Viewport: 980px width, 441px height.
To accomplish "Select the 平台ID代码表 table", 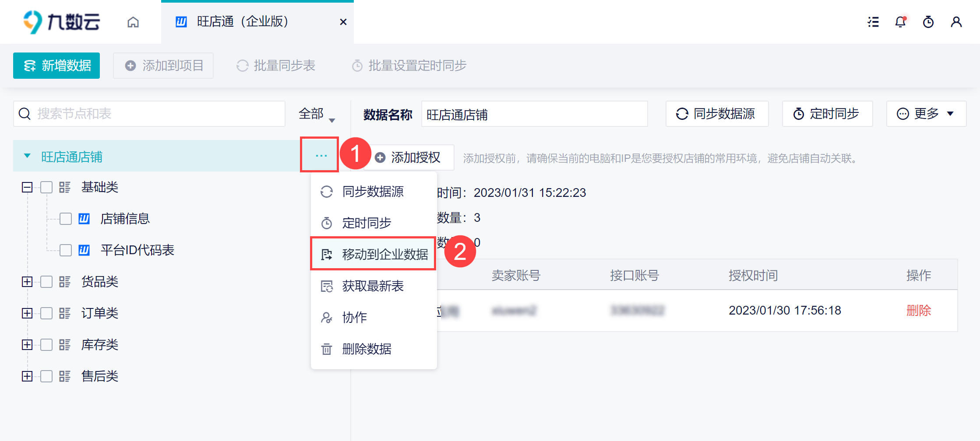I will pyautogui.click(x=137, y=250).
